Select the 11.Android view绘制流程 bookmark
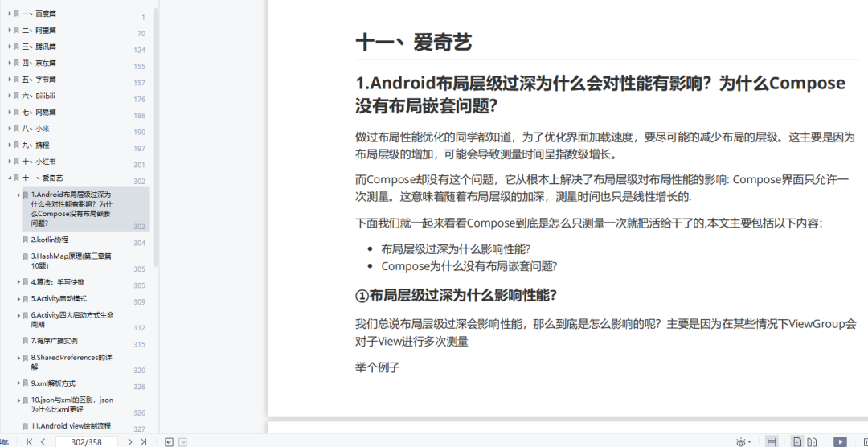The image size is (868, 447). click(x=71, y=426)
